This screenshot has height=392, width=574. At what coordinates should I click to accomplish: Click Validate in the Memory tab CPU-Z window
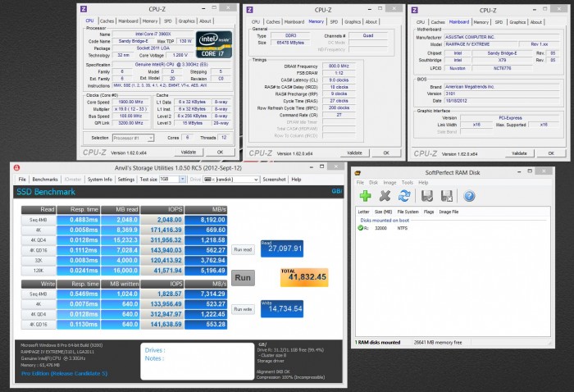click(354, 153)
